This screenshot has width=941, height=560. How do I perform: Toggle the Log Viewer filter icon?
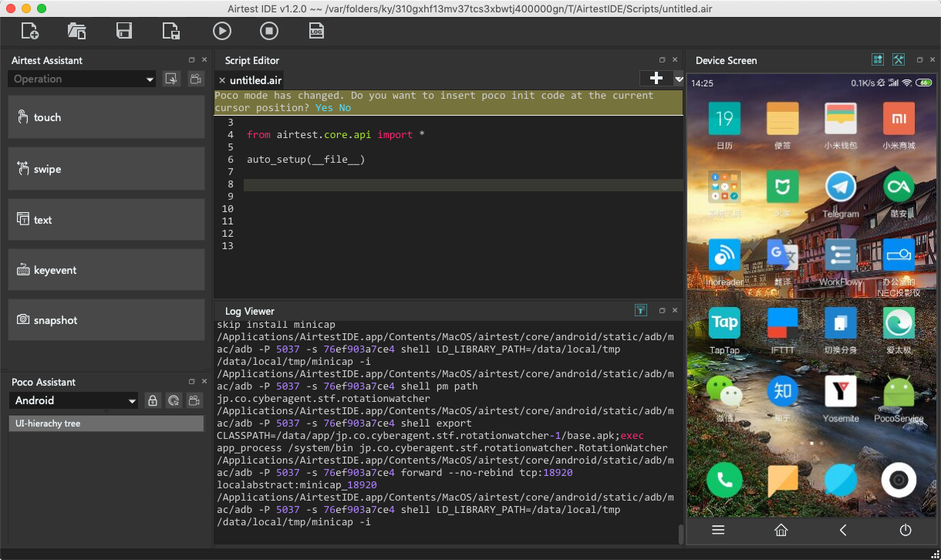pyautogui.click(x=640, y=310)
